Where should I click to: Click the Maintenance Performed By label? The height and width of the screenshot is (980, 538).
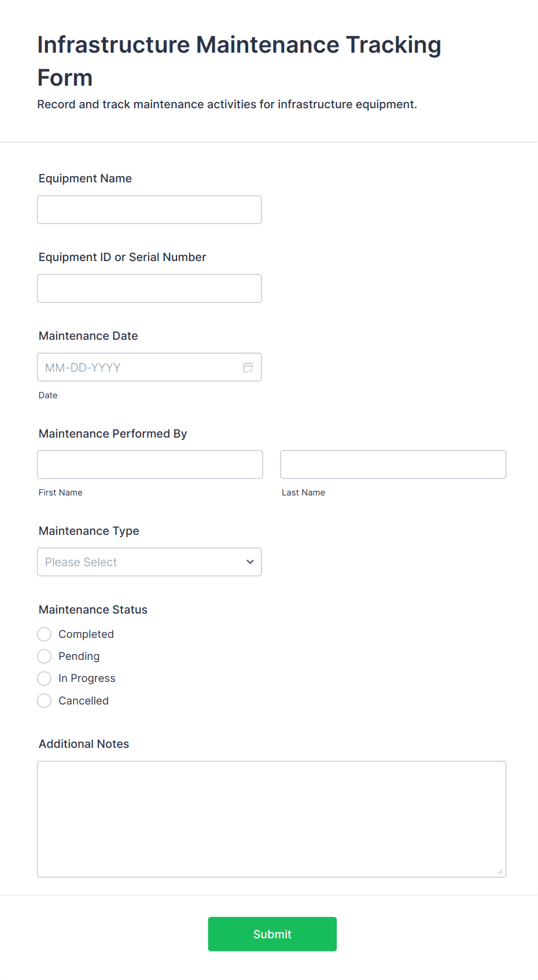coord(112,433)
